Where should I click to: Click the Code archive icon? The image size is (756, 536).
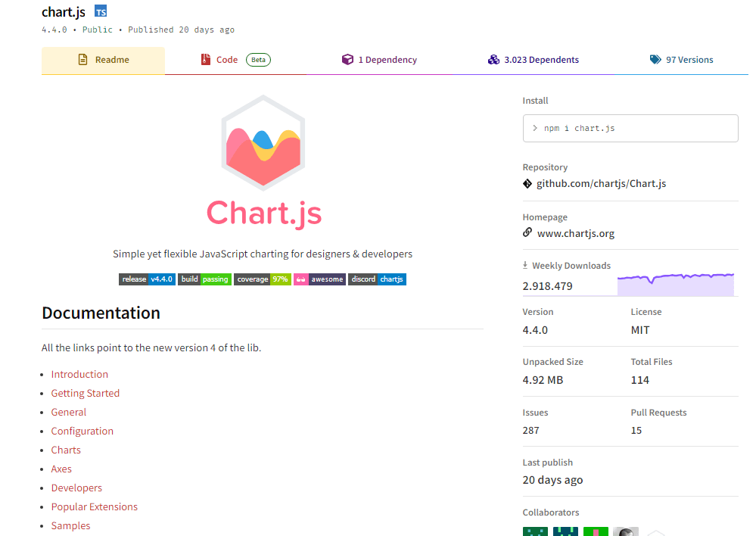(206, 60)
